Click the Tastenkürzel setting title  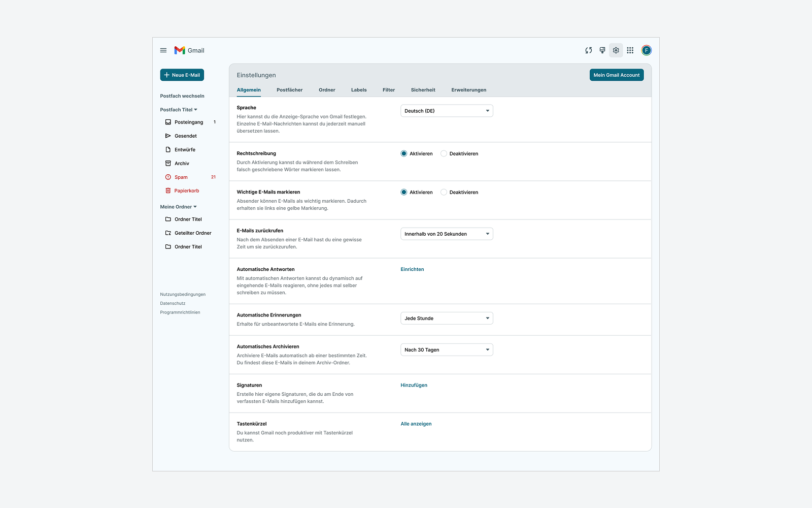tap(252, 424)
